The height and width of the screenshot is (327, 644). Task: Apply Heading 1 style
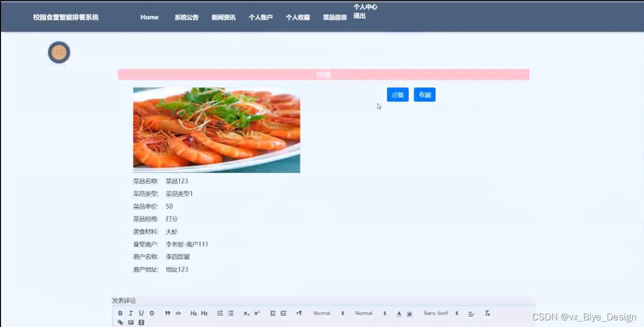[x=194, y=313]
